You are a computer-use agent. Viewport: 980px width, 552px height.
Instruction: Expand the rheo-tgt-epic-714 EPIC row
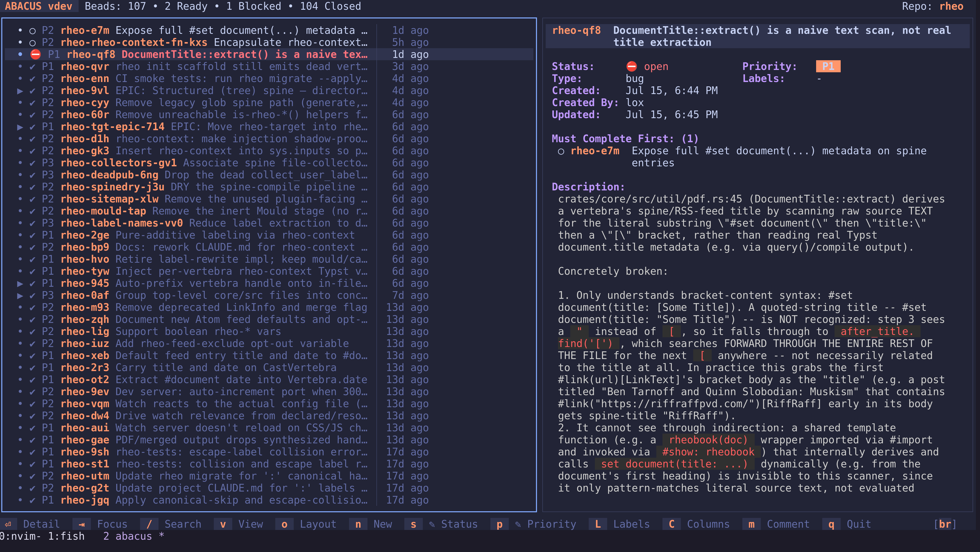(20, 127)
